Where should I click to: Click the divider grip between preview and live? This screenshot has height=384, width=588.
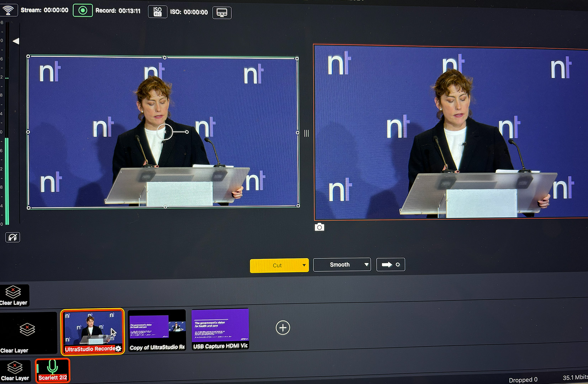click(307, 133)
